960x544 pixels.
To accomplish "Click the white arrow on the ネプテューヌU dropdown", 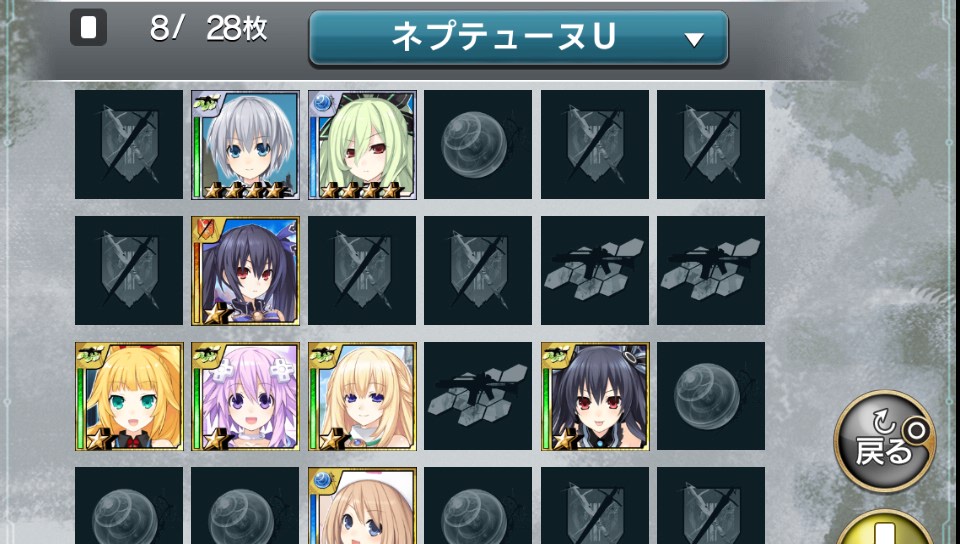I will (694, 40).
